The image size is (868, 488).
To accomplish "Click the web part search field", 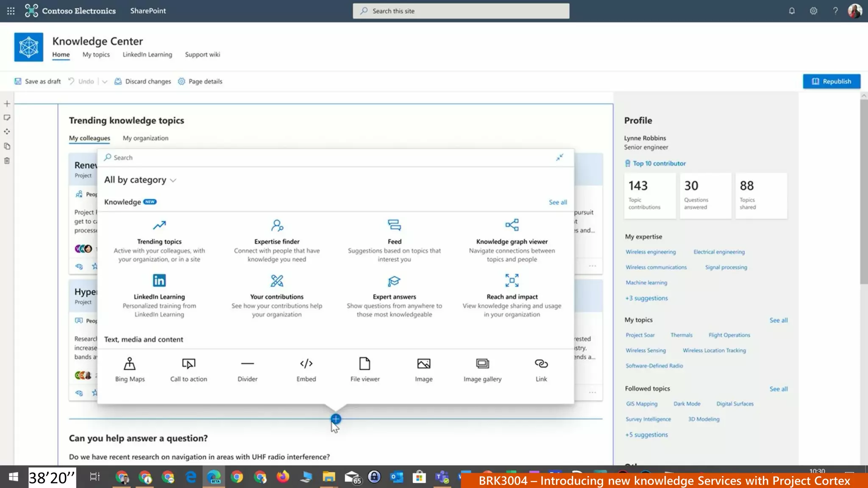I will [297, 158].
